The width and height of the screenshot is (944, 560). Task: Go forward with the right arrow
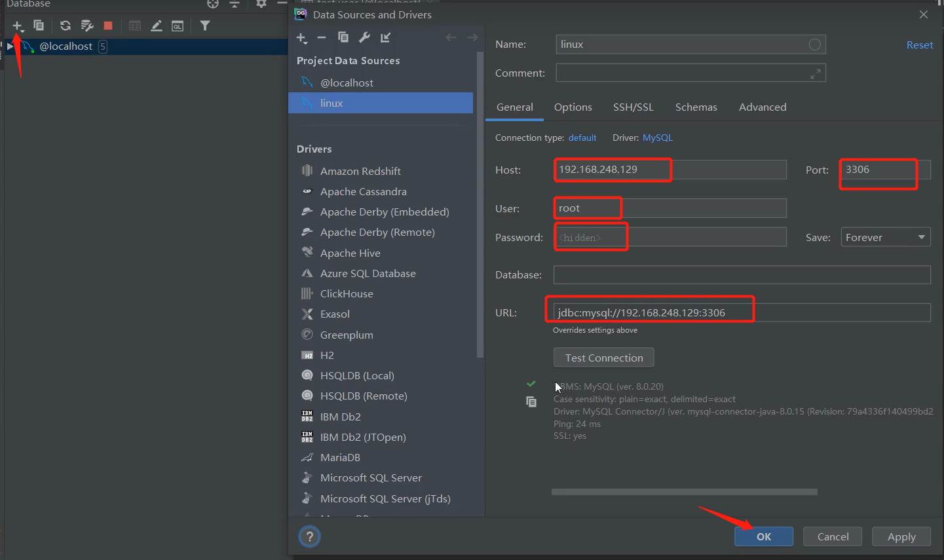pyautogui.click(x=472, y=37)
